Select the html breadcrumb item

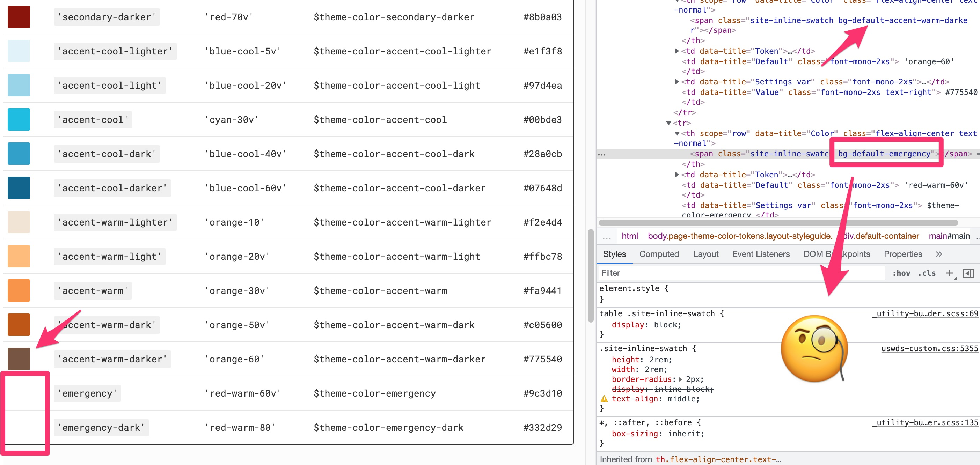(630, 236)
